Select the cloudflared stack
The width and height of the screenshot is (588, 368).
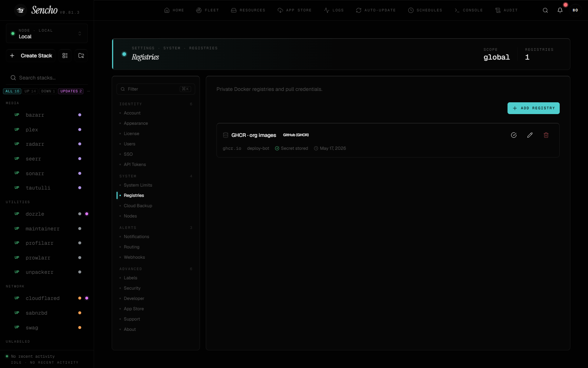[47, 298]
